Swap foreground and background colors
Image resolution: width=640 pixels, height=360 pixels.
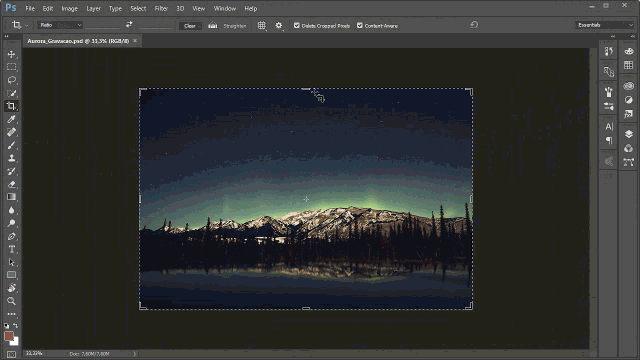click(x=16, y=326)
